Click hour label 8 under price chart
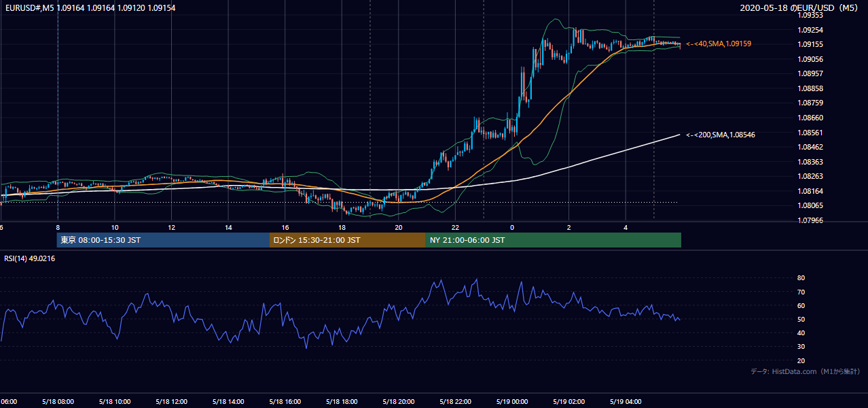Viewport: 868px width, 408px height. pyautogui.click(x=58, y=227)
